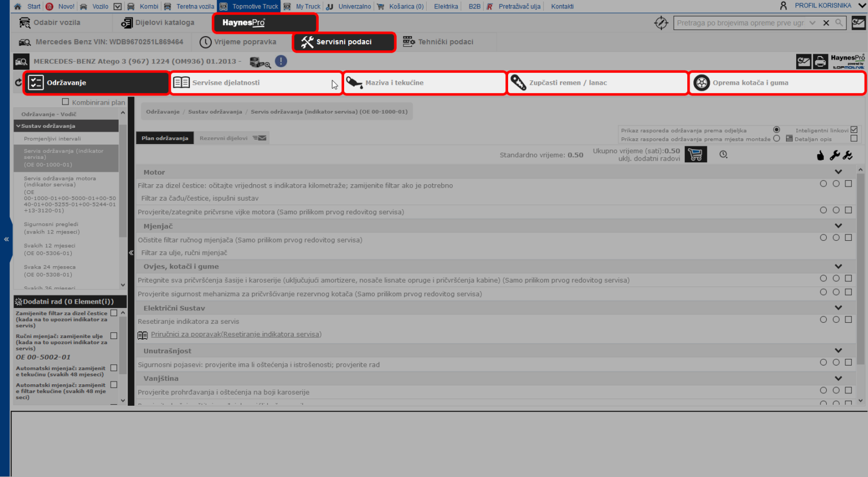
Task: Click the Detaljan opis list icon
Action: 789,138
